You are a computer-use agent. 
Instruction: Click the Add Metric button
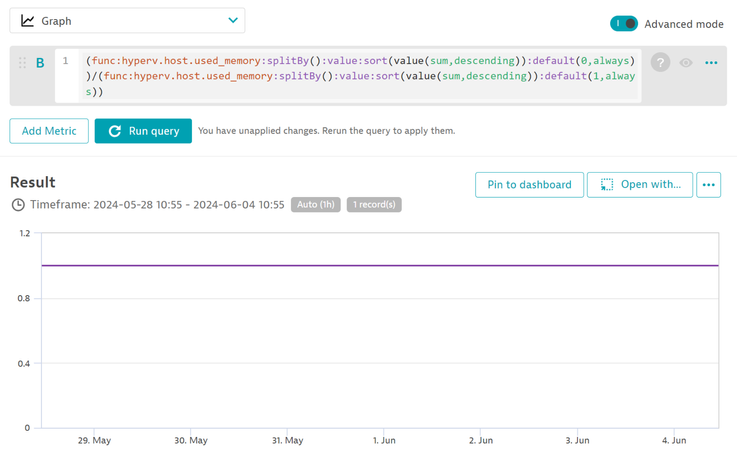tap(49, 131)
